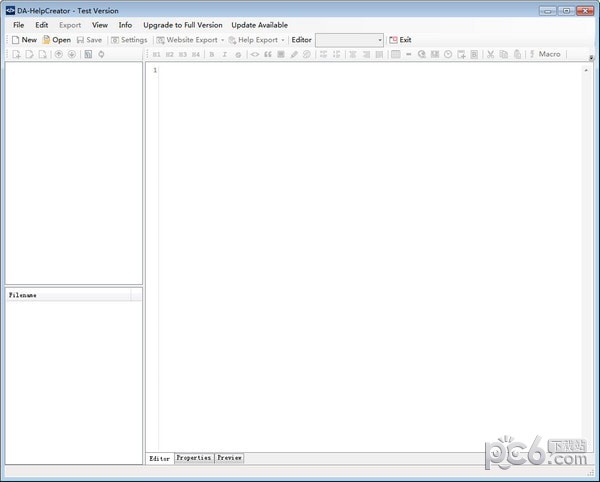600x482 pixels.
Task: Apply italic formatting
Action: (225, 54)
